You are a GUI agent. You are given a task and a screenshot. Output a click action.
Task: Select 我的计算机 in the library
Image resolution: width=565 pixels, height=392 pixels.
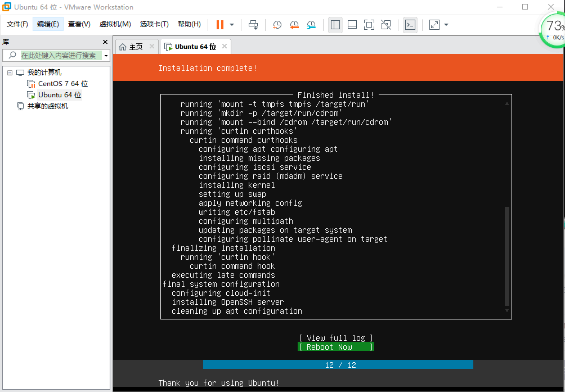point(44,73)
